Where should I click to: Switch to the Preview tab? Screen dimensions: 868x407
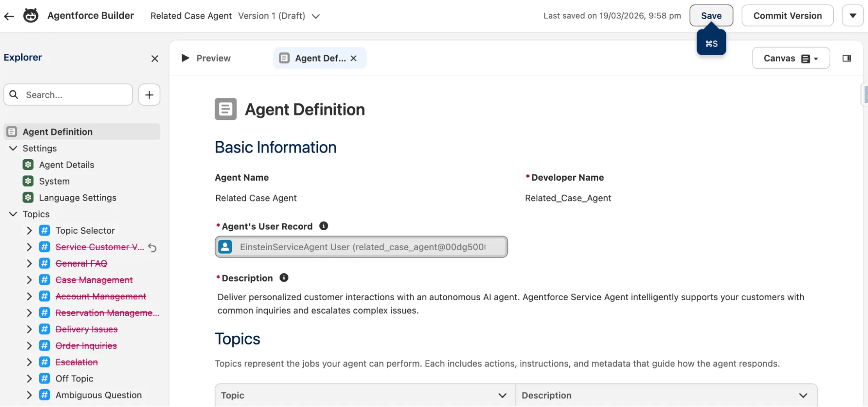tap(206, 58)
